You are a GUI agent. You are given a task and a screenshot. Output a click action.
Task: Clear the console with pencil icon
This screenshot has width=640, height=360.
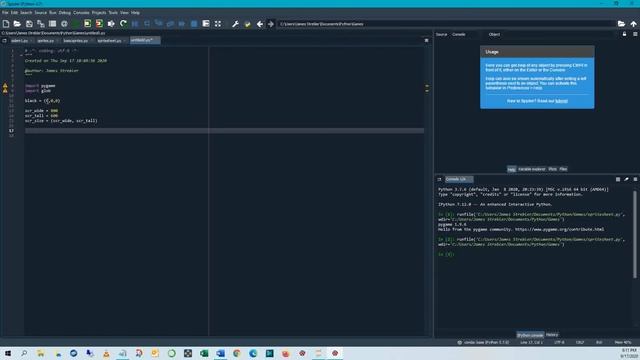626,179
